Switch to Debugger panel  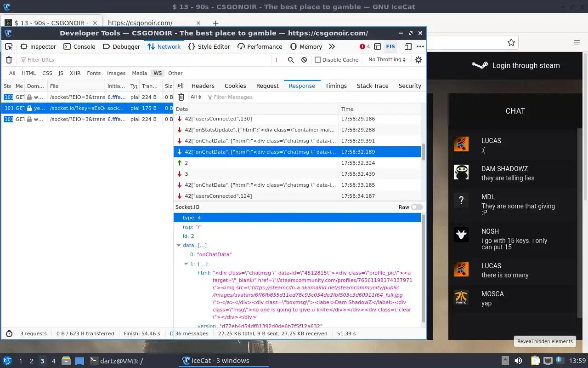[121, 46]
